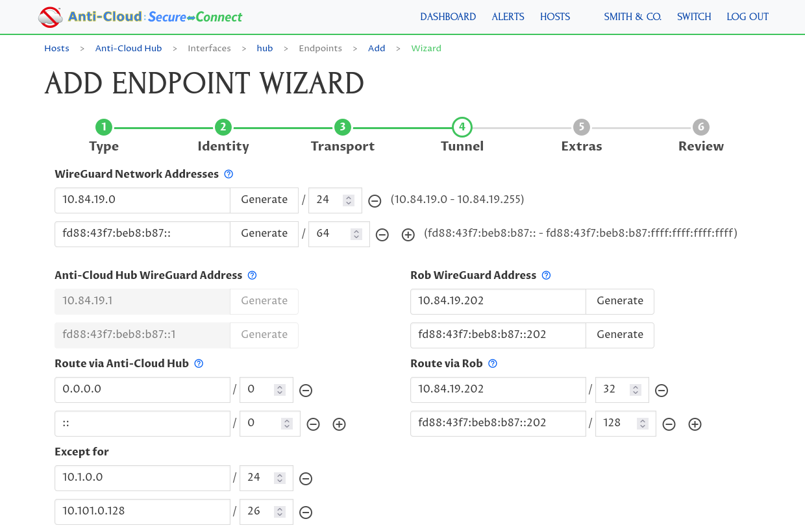Remove the :: hub route row
The height and width of the screenshot is (532, 805).
(313, 424)
